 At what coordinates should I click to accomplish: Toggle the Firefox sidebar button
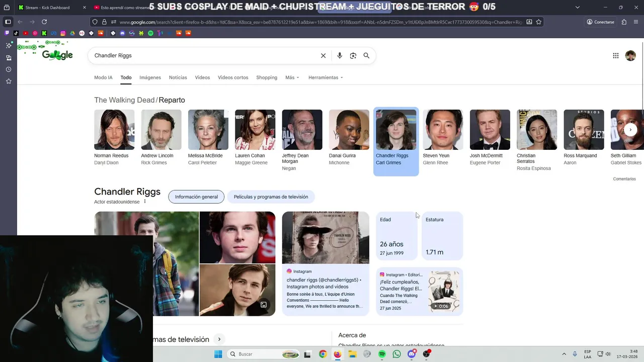pyautogui.click(x=8, y=22)
